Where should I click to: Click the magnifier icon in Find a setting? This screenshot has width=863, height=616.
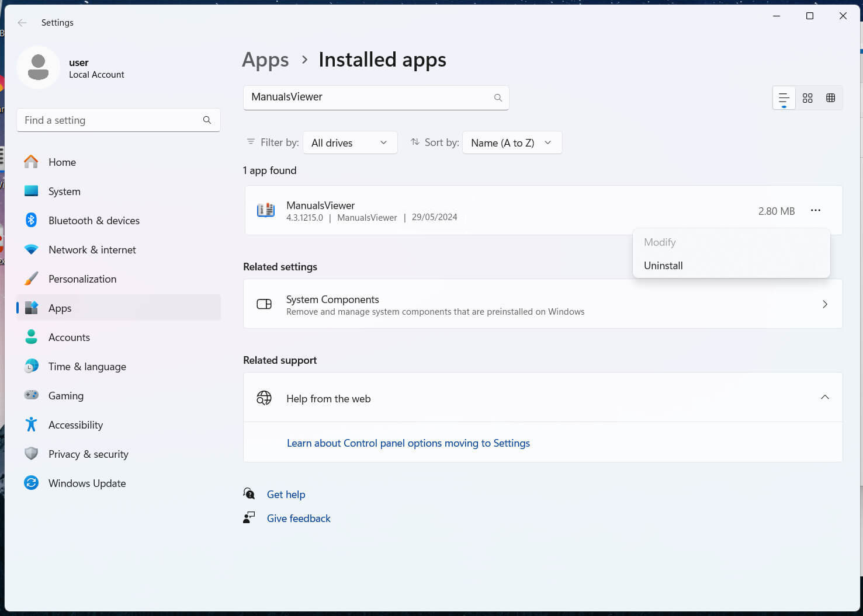207,120
